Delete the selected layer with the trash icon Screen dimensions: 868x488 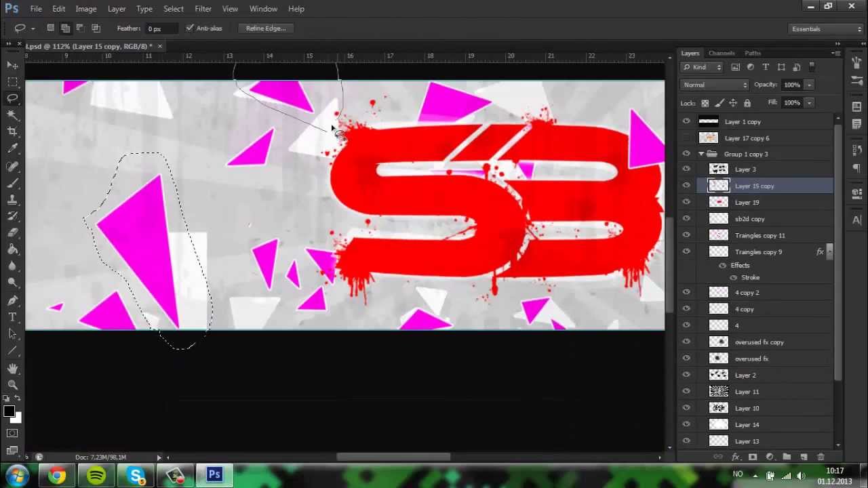tap(821, 457)
